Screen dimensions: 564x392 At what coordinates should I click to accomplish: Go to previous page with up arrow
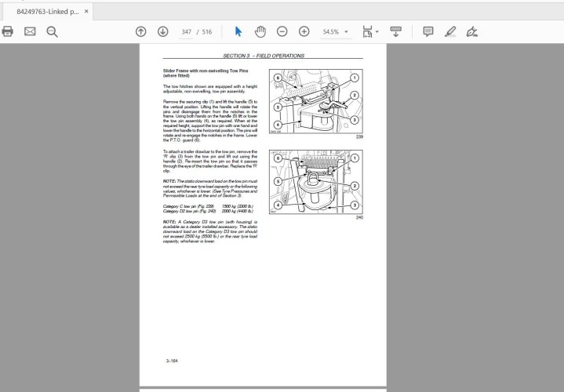pos(141,31)
